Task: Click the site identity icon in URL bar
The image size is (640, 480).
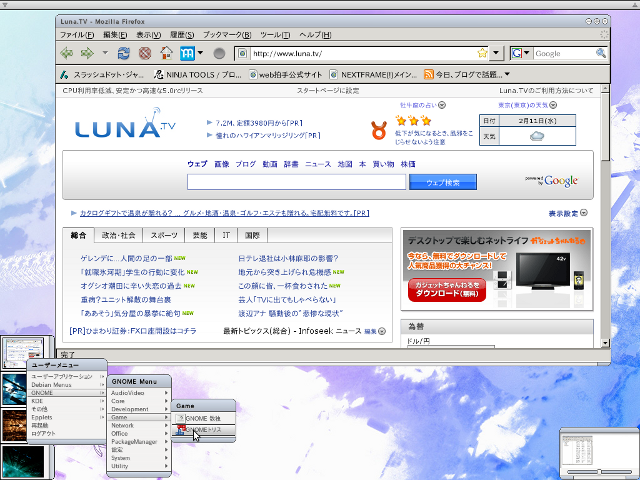Action: click(x=242, y=53)
